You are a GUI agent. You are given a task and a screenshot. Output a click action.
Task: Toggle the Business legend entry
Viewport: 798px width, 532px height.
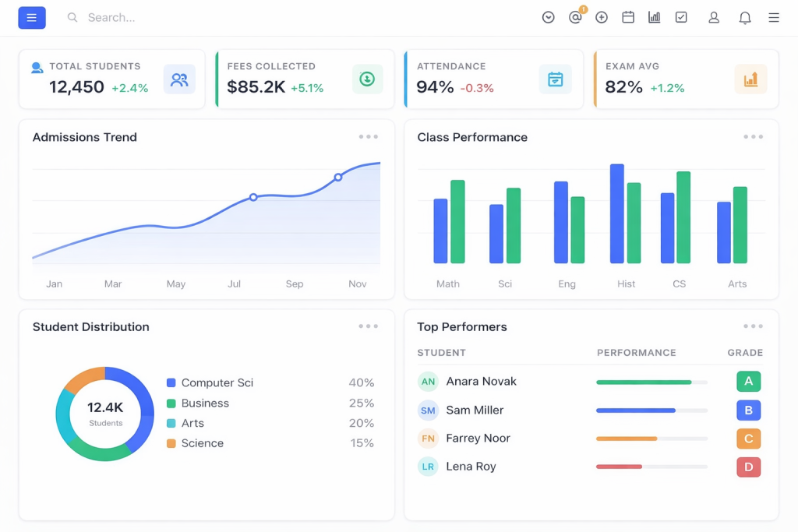(x=198, y=403)
